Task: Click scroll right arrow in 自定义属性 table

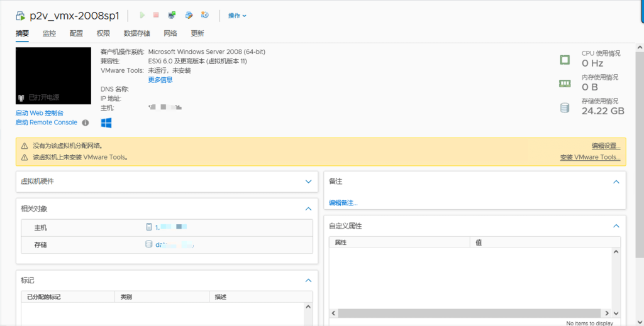Action: pyautogui.click(x=607, y=313)
